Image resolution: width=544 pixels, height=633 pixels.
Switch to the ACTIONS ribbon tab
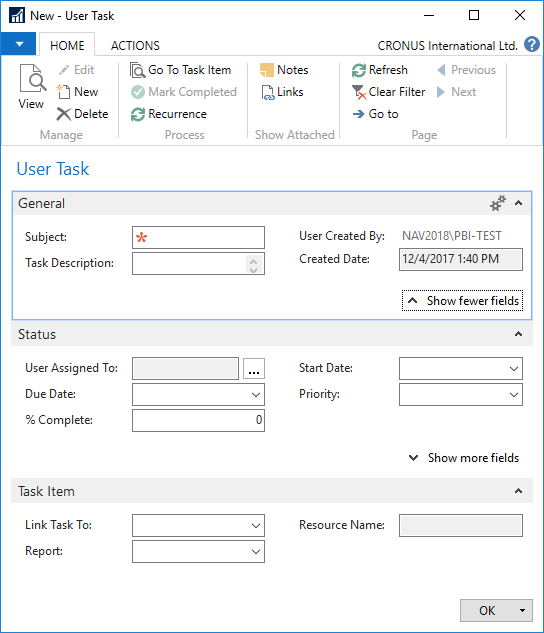(x=135, y=46)
